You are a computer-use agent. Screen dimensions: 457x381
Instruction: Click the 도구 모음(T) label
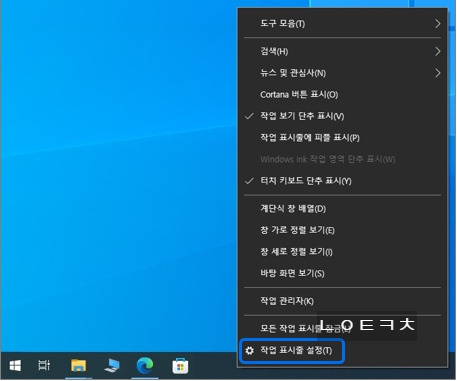282,24
